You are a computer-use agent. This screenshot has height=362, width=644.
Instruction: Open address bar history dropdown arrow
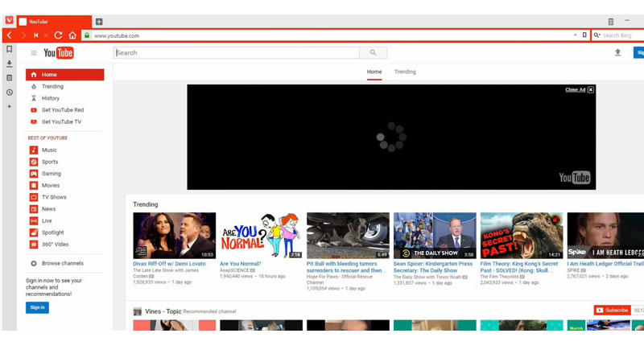tap(575, 35)
